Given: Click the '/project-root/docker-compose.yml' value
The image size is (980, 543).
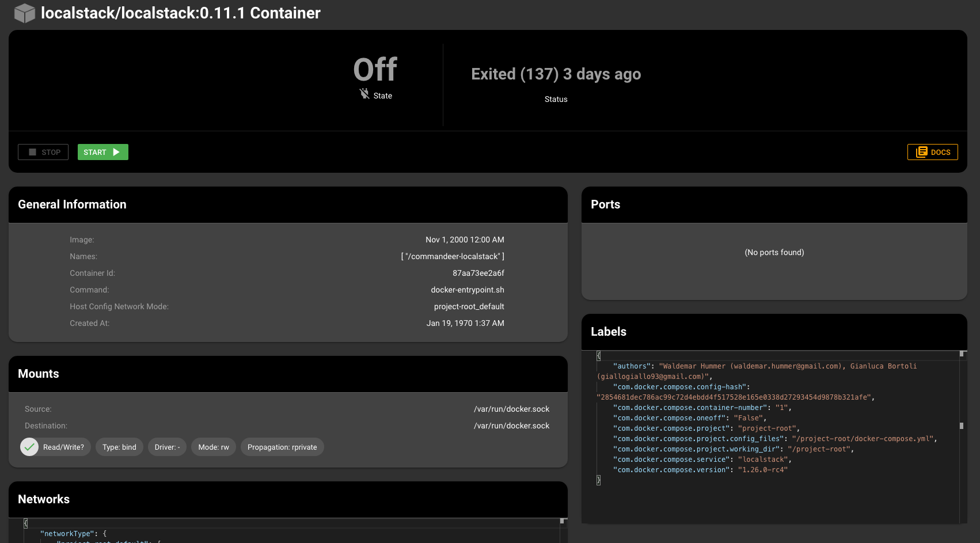Looking at the screenshot, I should click(863, 439).
